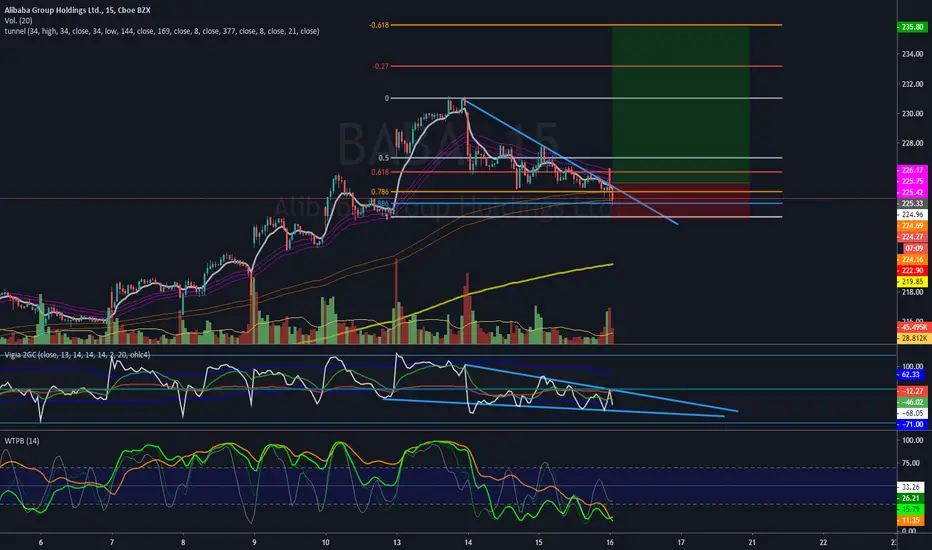932x550 pixels.
Task: Click the yellow 219.85 price label
Action: tap(912, 281)
